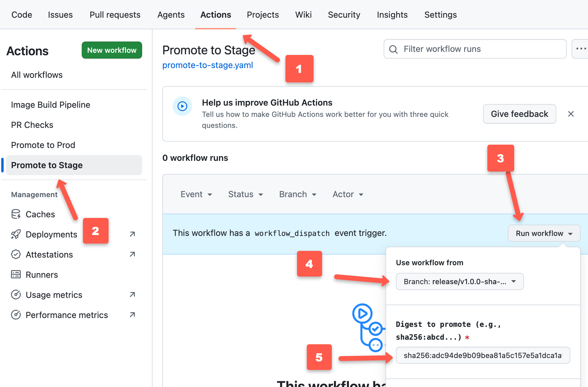Viewport: 588px width, 387px height.
Task: Open the Branch selector for workflow
Action: pyautogui.click(x=460, y=281)
